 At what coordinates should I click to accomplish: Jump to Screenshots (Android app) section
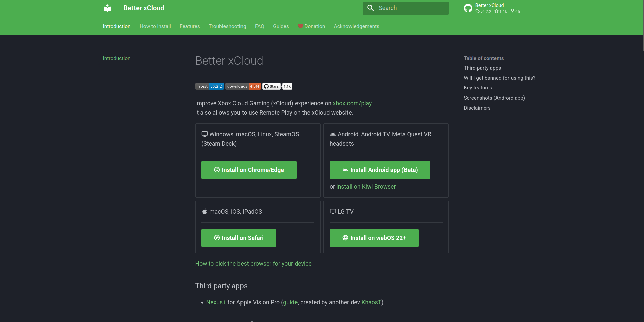[x=494, y=98]
